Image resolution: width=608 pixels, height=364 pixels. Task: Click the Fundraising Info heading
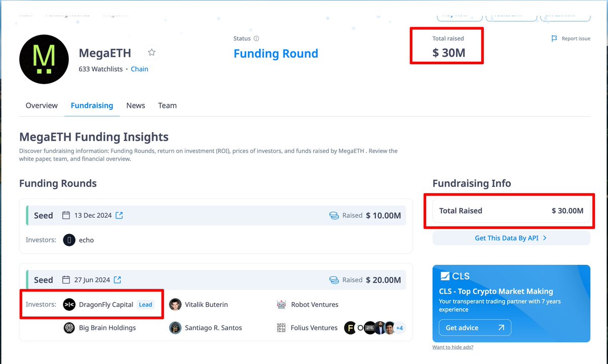(x=472, y=183)
